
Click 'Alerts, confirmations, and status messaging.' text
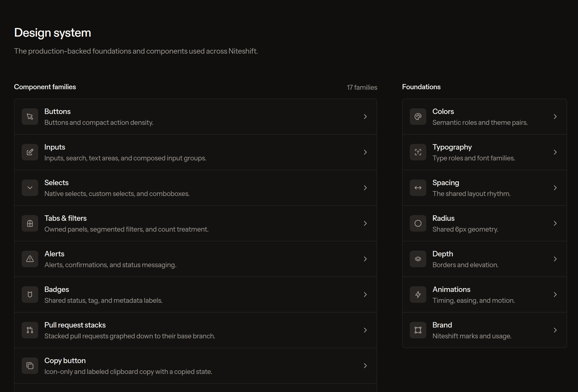click(x=110, y=265)
